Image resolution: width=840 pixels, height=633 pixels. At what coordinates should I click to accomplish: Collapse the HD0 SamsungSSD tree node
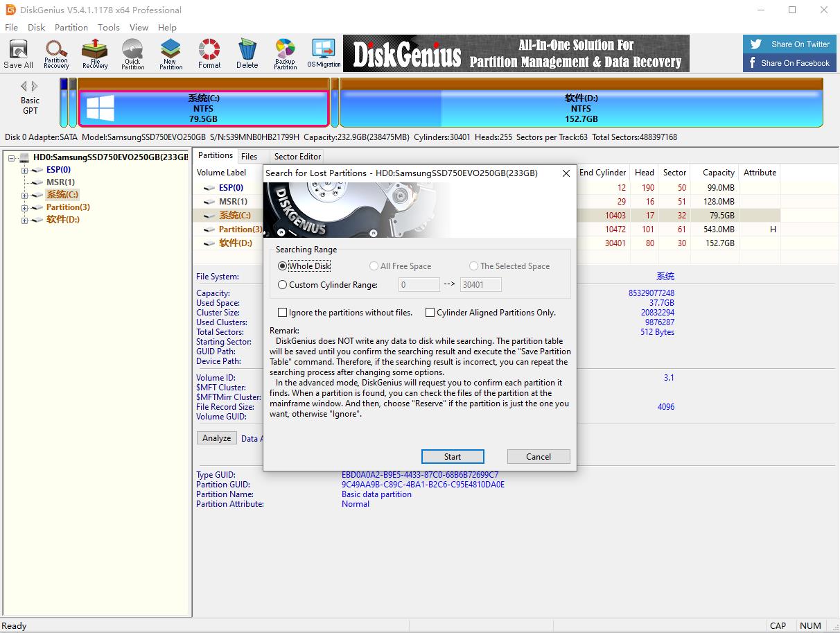[11, 157]
